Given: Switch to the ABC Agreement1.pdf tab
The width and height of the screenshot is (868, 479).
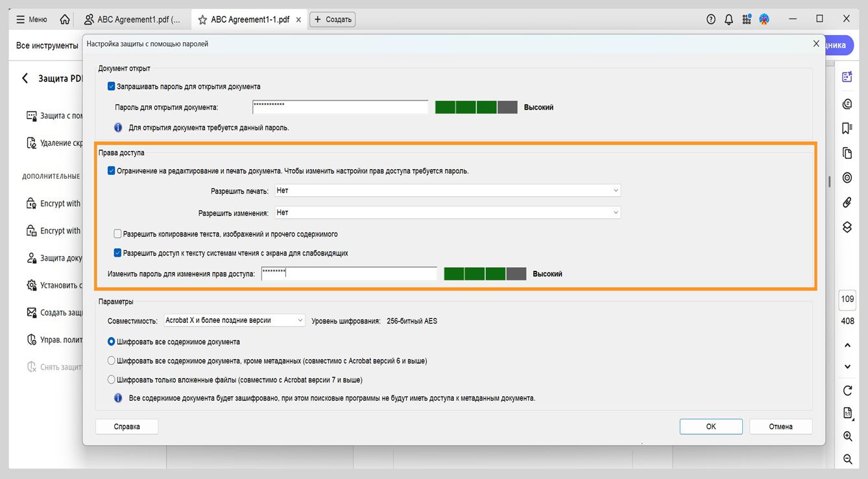Looking at the screenshot, I should point(132,19).
